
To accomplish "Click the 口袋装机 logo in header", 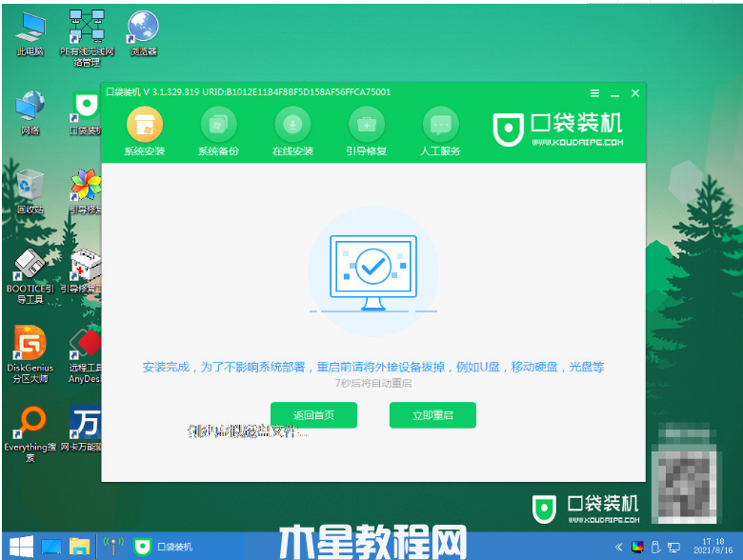I will 558,129.
